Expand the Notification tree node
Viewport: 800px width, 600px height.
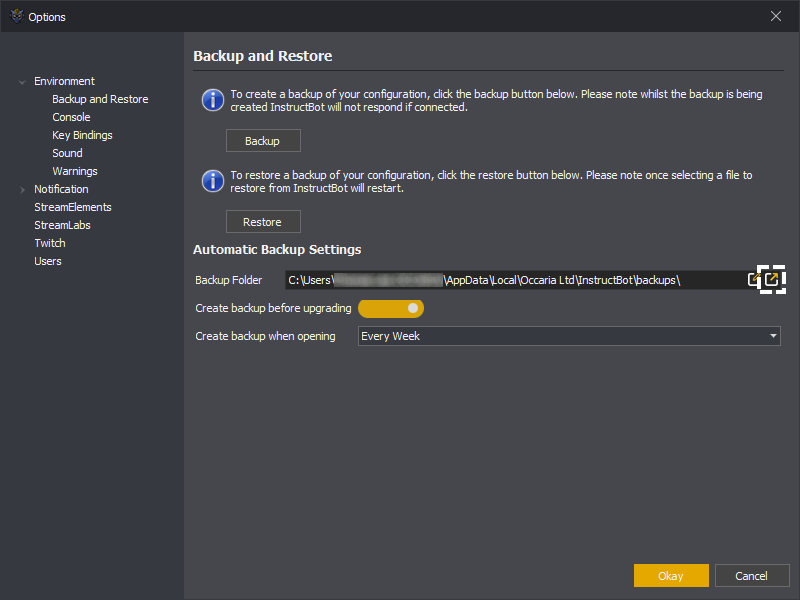22,190
